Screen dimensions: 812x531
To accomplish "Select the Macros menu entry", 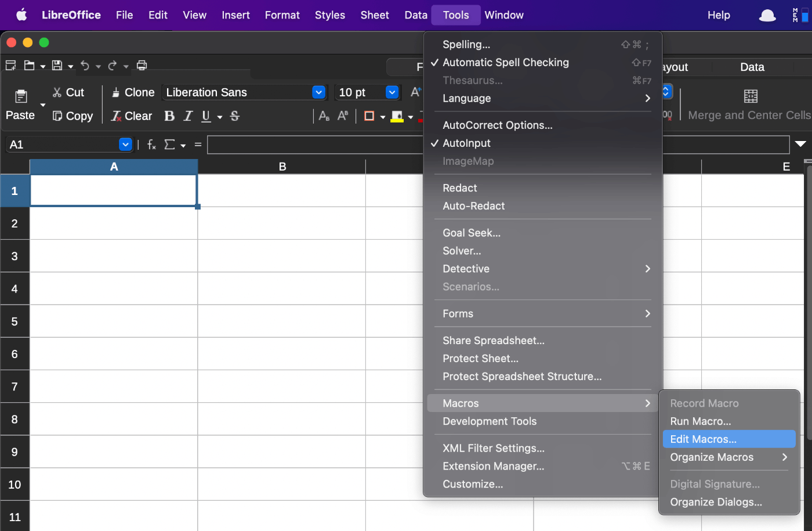I will (x=543, y=403).
